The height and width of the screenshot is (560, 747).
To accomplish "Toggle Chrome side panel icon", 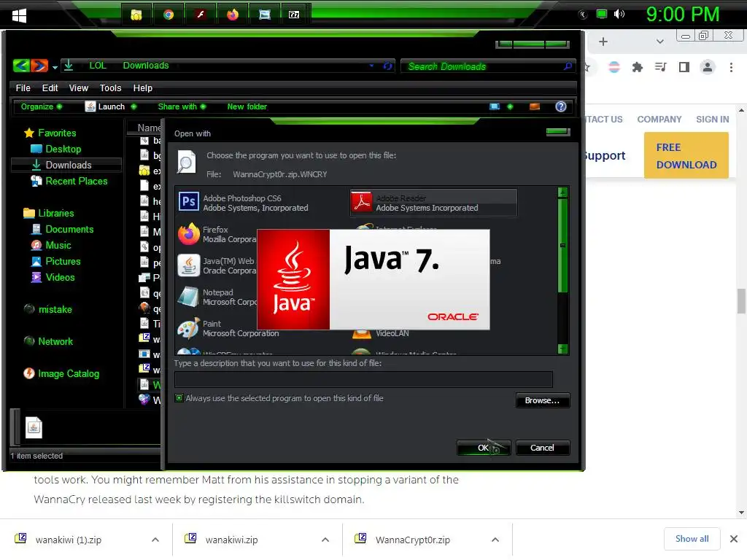I will [684, 67].
